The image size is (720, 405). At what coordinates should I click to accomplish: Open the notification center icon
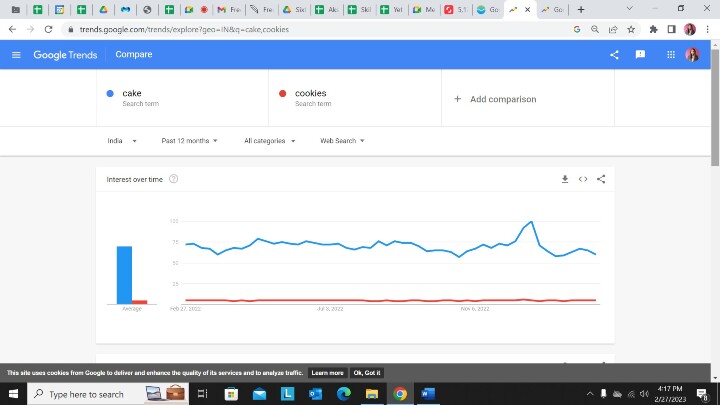702,394
